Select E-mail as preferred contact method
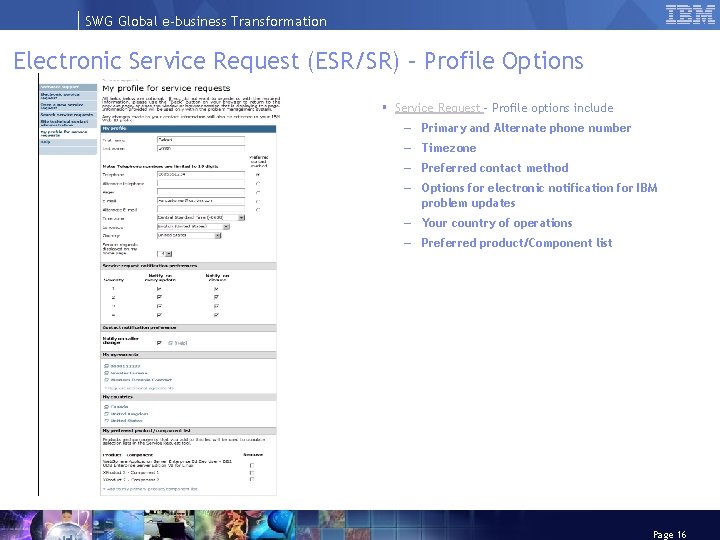Viewport: 720px width, 540px height. [258, 201]
